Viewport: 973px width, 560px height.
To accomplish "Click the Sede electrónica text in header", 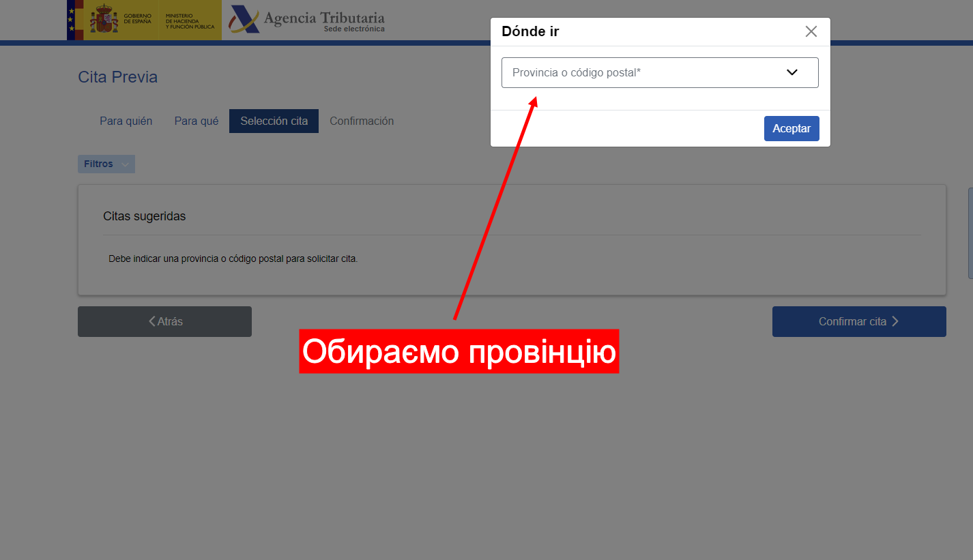I will click(353, 29).
